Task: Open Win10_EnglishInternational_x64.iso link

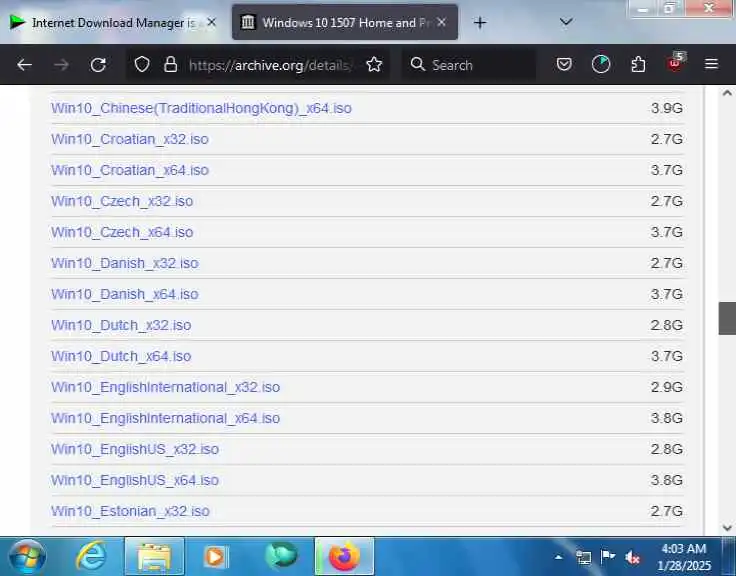Action: (166, 418)
